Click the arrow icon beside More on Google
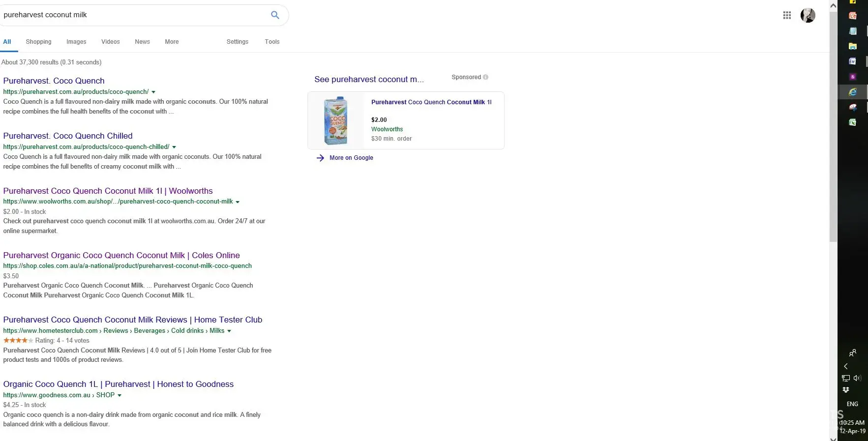868x441 pixels. pos(320,158)
